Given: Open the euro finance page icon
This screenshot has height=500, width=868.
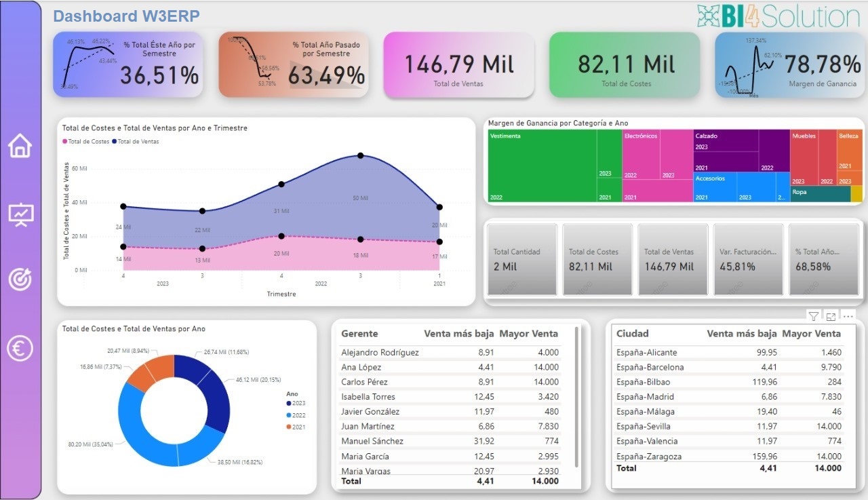Looking at the screenshot, I should 20,349.
